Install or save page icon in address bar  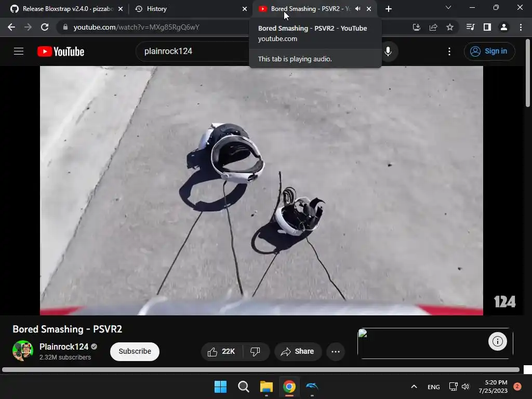(x=416, y=27)
